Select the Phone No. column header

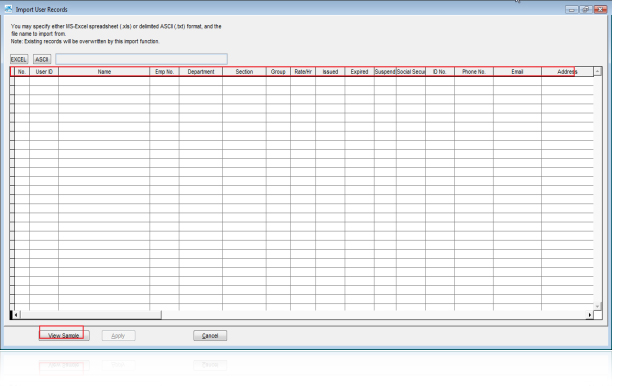coord(474,72)
